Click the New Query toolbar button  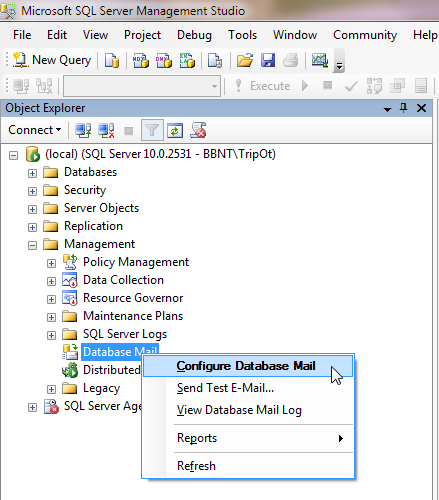(x=52, y=60)
